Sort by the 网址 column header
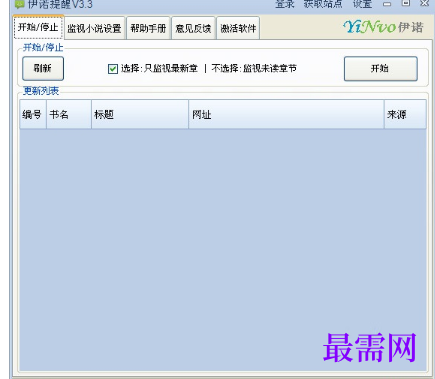Screen dimensions: 435x379 click(286, 114)
